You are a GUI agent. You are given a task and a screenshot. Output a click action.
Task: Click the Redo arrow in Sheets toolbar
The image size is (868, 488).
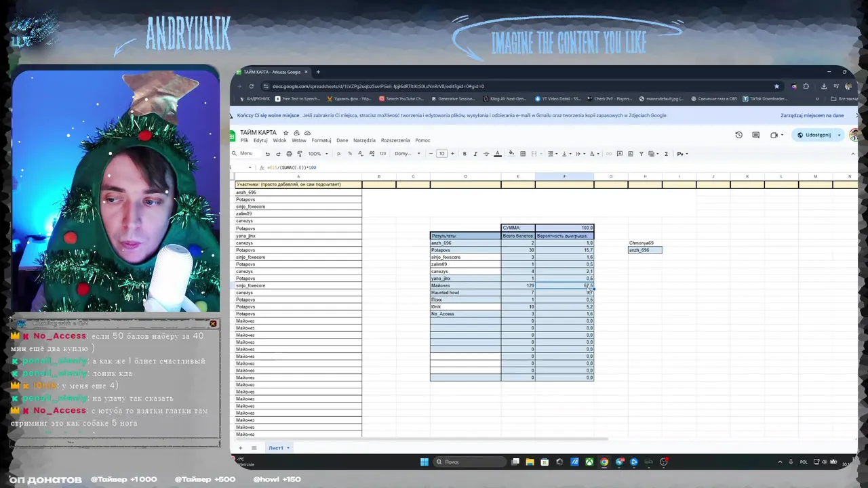(x=278, y=154)
